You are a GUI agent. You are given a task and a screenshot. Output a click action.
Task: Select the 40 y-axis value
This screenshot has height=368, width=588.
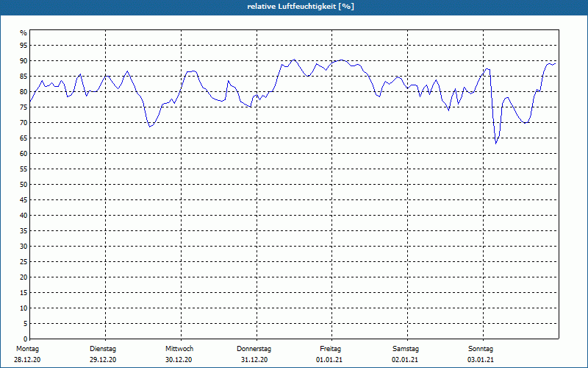[24, 215]
